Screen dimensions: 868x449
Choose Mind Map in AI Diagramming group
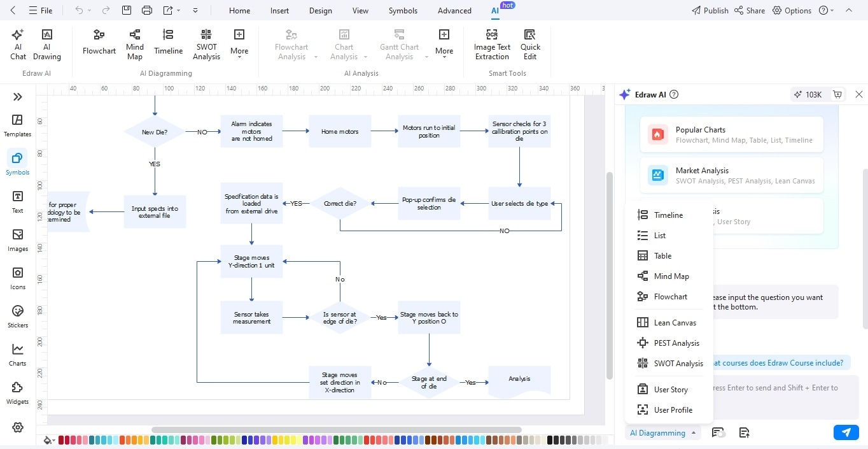135,45
